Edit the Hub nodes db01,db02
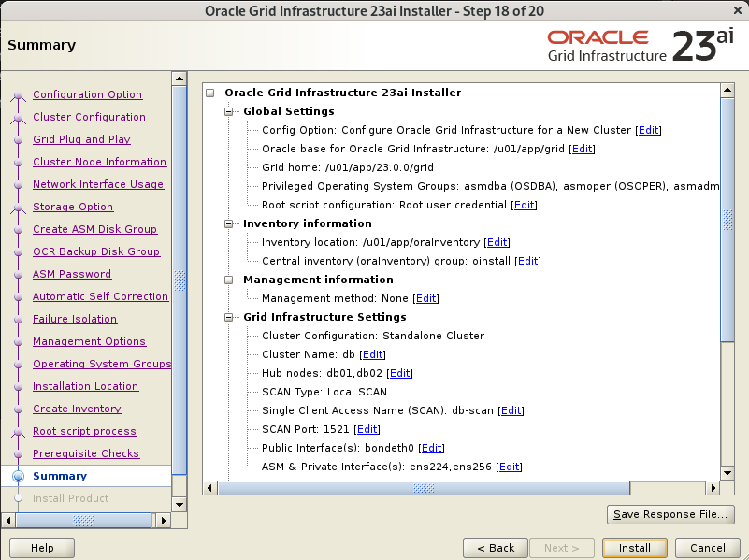This screenshot has width=749, height=560. click(400, 373)
